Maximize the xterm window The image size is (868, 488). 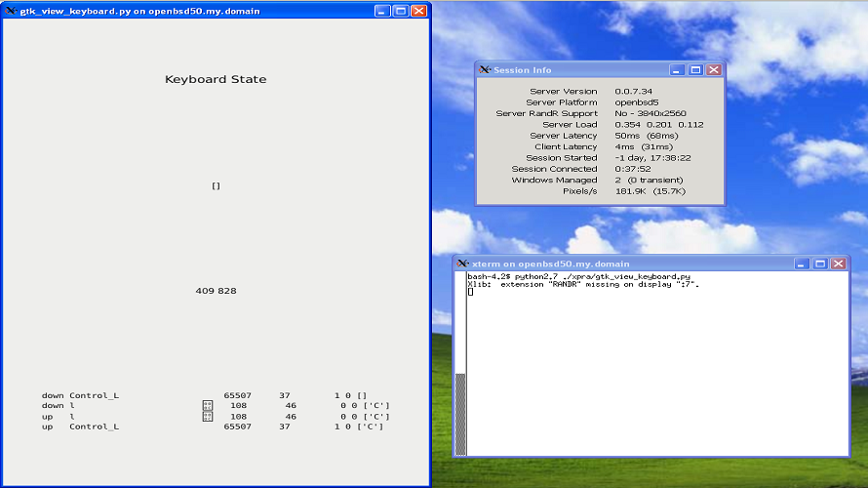point(819,264)
